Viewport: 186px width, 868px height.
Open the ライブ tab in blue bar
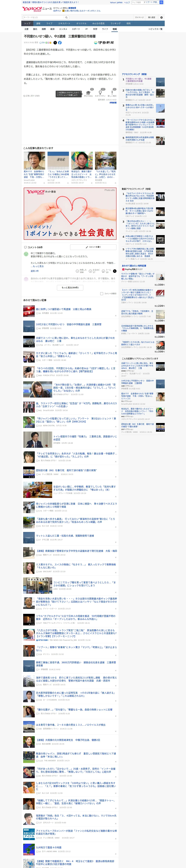pos(49,24)
